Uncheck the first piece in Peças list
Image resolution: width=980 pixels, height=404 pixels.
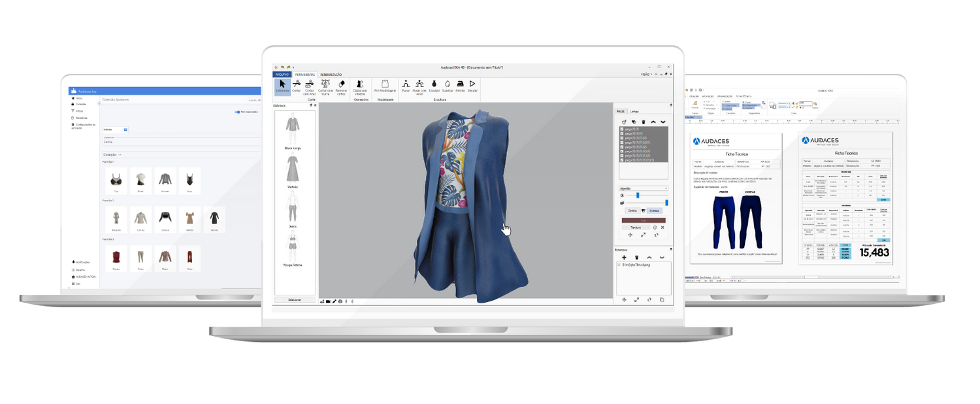point(621,129)
